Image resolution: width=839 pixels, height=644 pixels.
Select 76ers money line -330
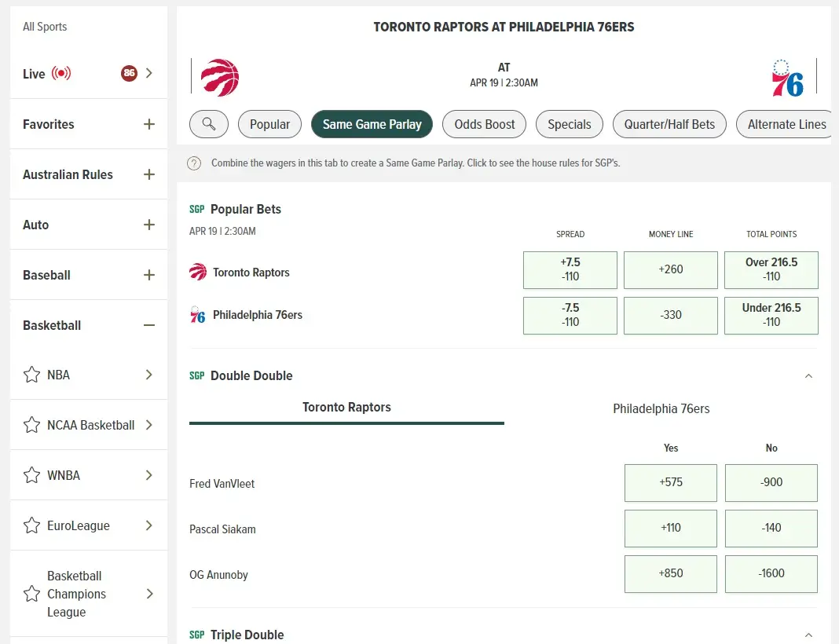(x=670, y=315)
